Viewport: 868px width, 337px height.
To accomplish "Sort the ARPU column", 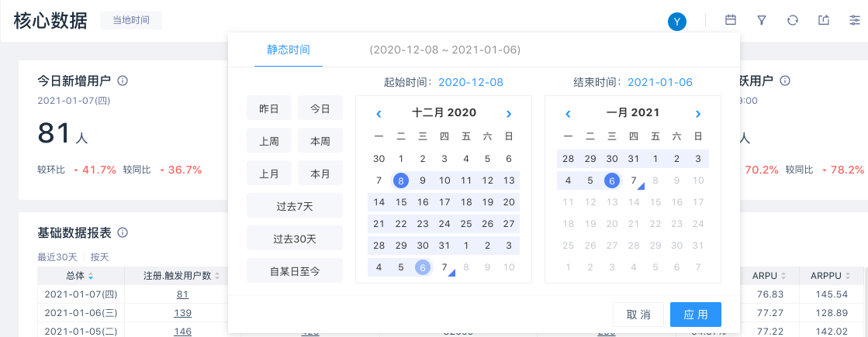I will [x=783, y=276].
